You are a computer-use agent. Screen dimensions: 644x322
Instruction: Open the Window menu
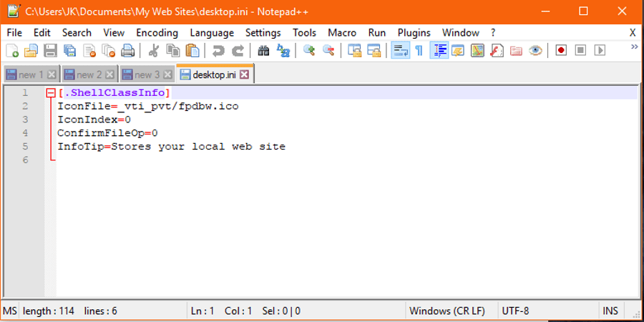point(461,33)
